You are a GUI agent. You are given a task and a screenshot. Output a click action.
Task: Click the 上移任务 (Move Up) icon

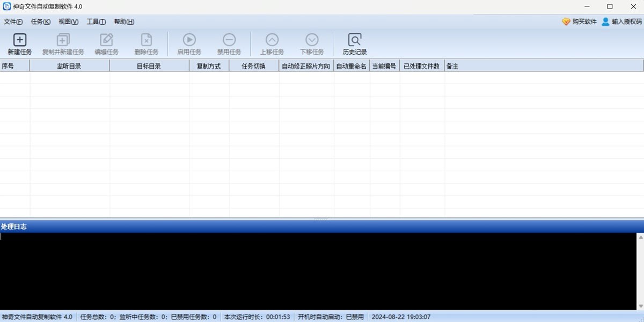(x=272, y=40)
